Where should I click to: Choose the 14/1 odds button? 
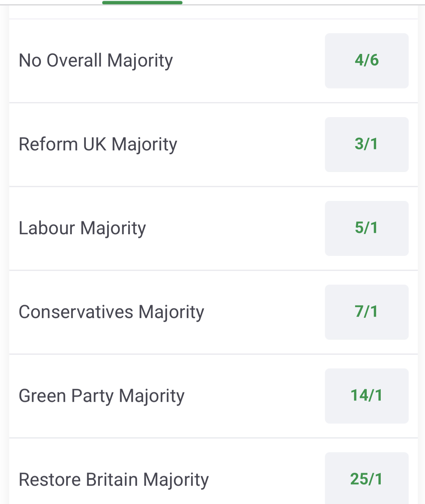tap(366, 396)
